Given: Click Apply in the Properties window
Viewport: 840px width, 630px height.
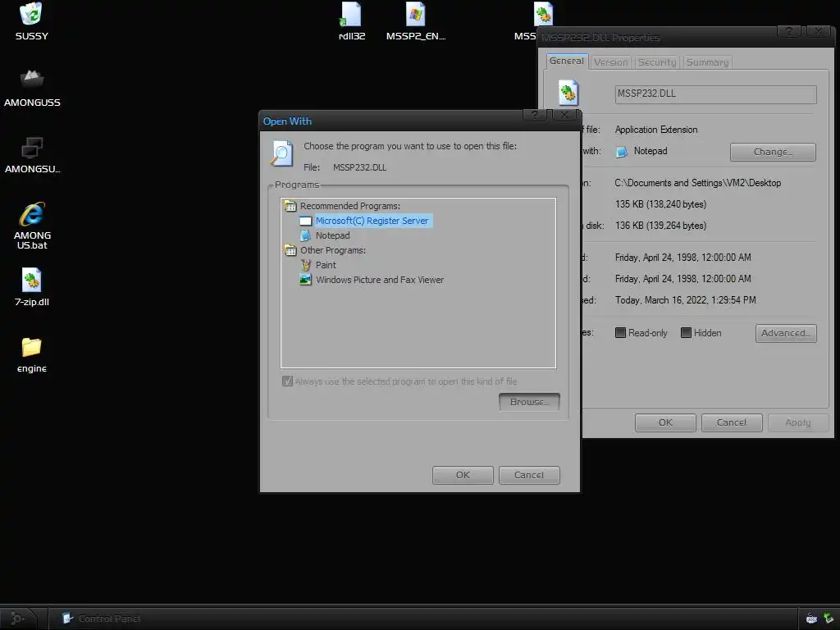Looking at the screenshot, I should (797, 422).
